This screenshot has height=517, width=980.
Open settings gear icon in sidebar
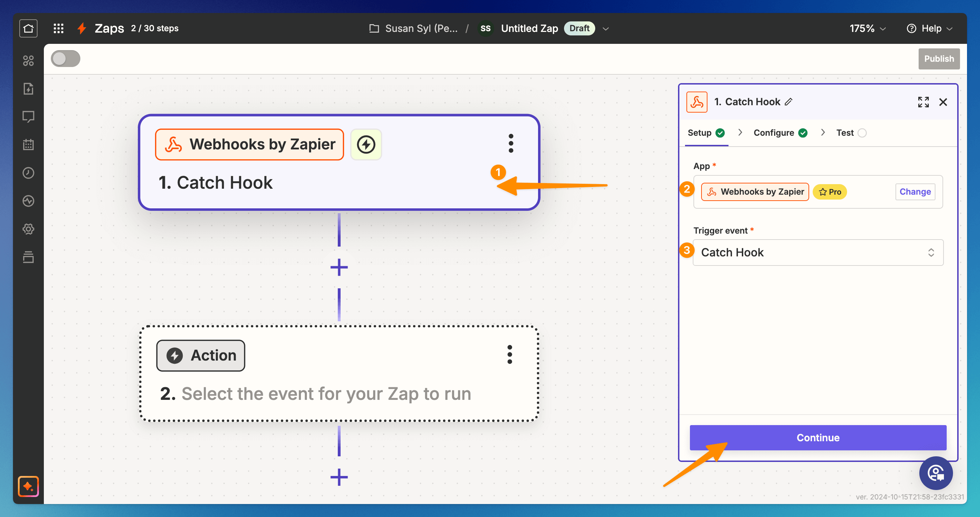pyautogui.click(x=28, y=229)
